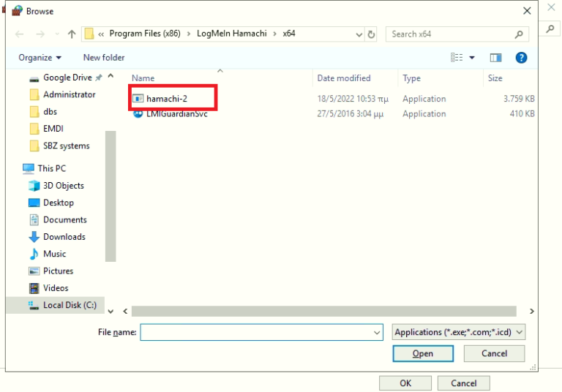
Task: Open 3D Objects folder in sidebar
Action: tap(63, 186)
